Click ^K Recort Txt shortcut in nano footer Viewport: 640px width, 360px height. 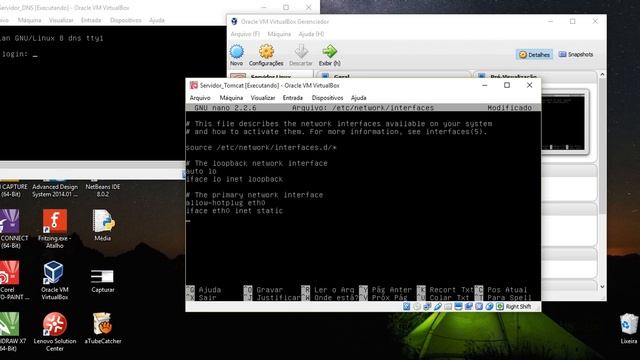tap(445, 290)
